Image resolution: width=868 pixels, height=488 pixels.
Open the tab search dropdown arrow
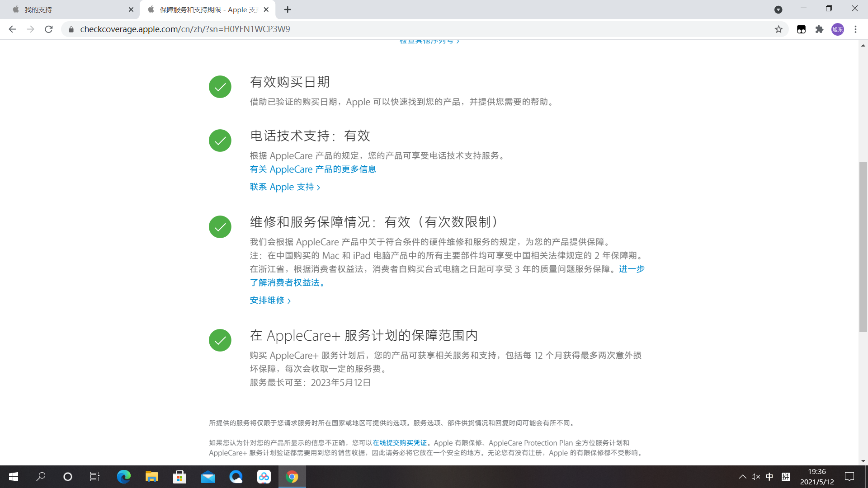click(x=778, y=9)
